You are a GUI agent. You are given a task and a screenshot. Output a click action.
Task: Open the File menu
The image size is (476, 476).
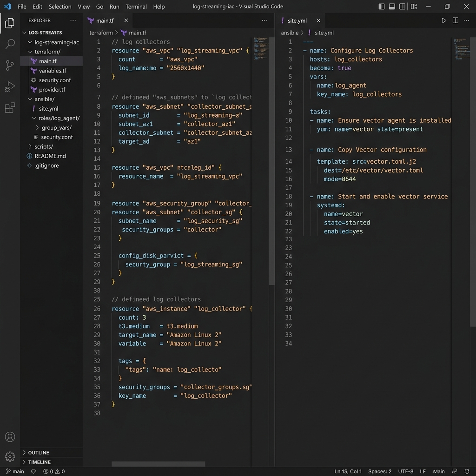tap(22, 7)
